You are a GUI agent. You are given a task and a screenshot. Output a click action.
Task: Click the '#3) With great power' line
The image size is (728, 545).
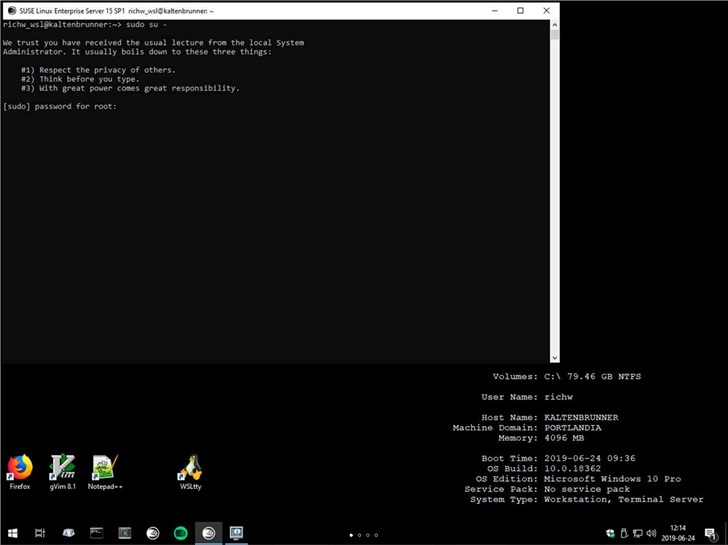pos(130,88)
